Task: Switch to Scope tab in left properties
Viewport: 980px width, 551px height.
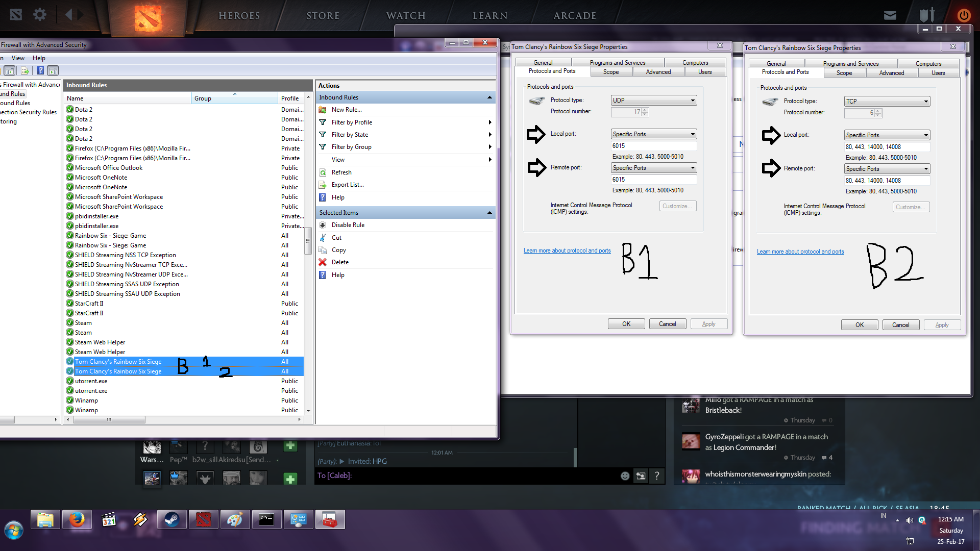Action: click(x=611, y=72)
